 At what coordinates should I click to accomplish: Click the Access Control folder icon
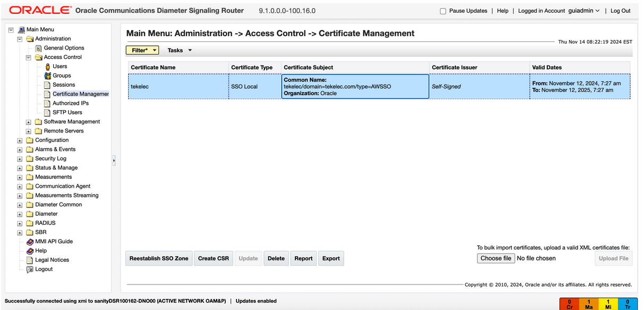click(x=39, y=57)
